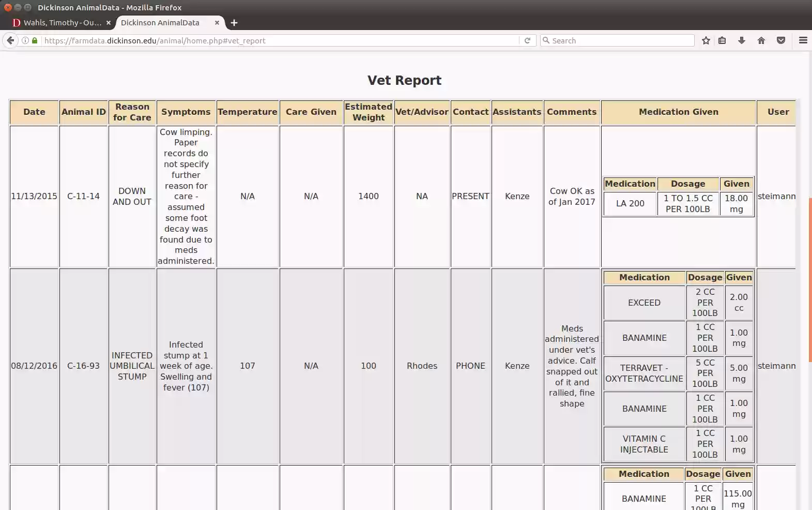Click TERRAVET - OXYTETRACYCLINE medication cell

(x=644, y=373)
